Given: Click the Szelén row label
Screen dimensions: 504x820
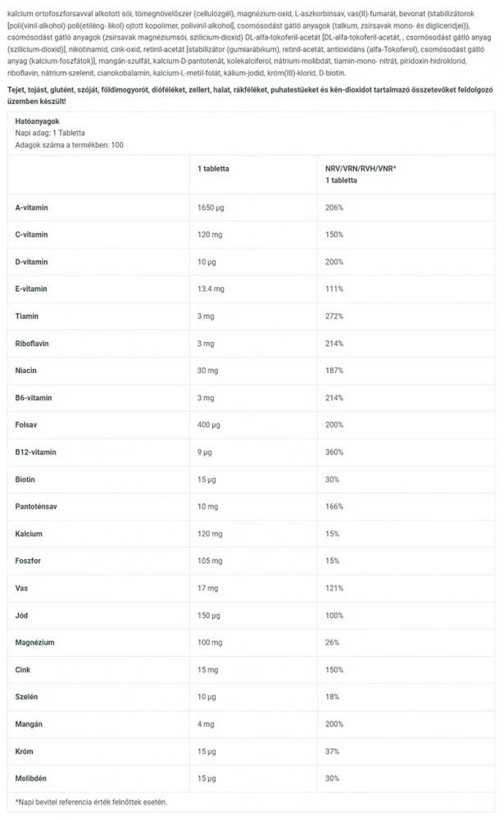Looking at the screenshot, I should point(27,696).
